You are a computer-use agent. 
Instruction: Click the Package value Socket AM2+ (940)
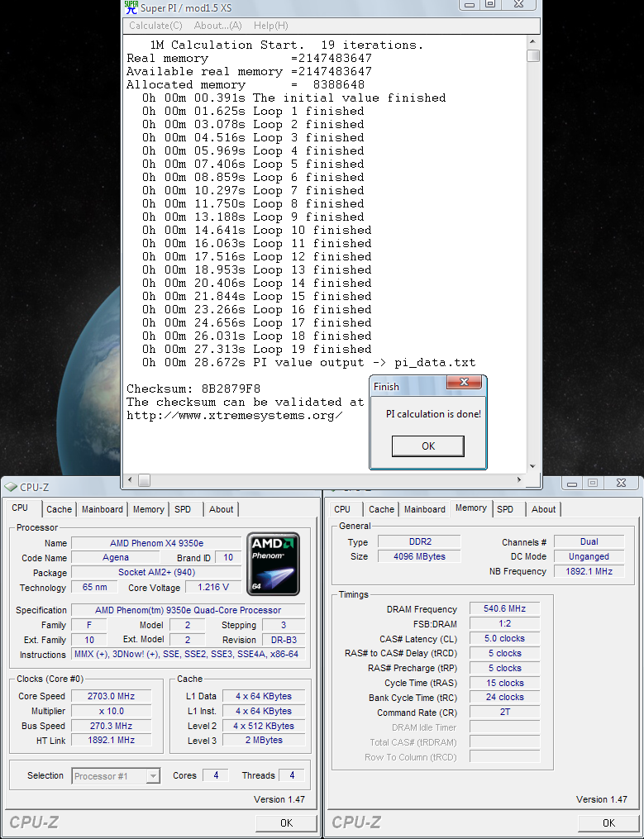156,573
